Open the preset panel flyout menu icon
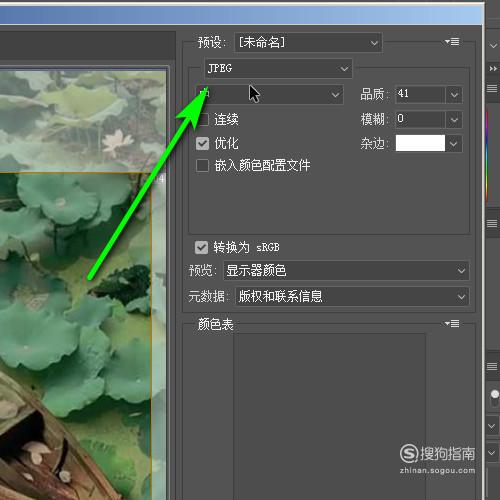Viewport: 500px width, 500px height. [x=452, y=42]
